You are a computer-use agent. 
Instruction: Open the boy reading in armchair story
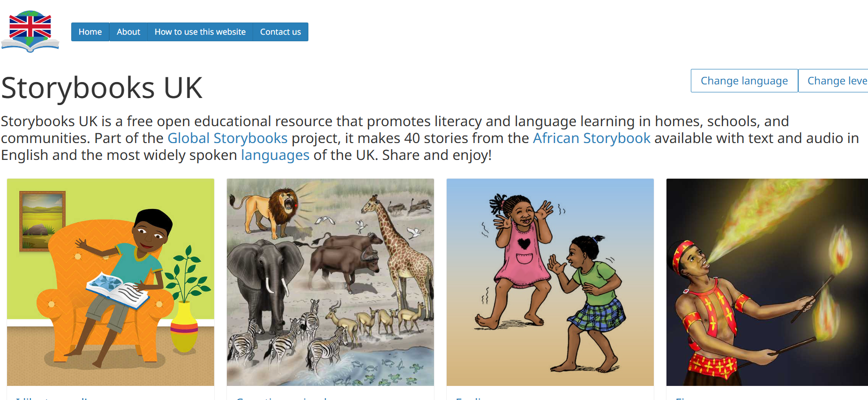(x=111, y=282)
